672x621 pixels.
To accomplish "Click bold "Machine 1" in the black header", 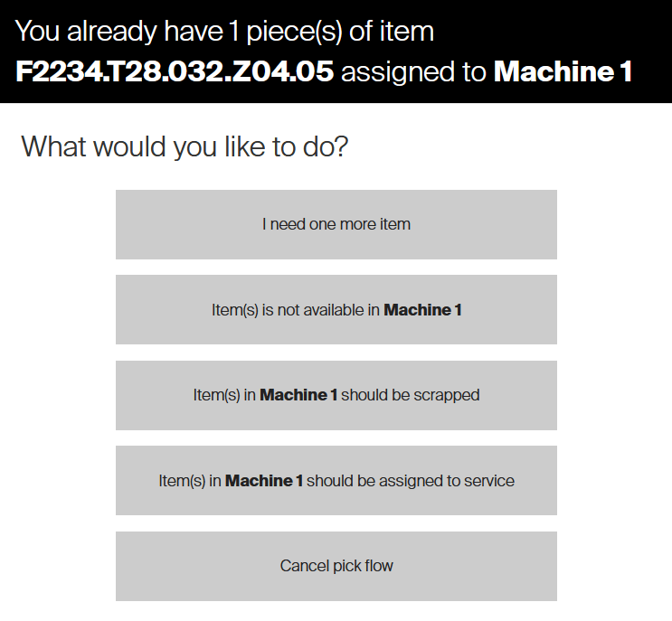I will 563,72.
